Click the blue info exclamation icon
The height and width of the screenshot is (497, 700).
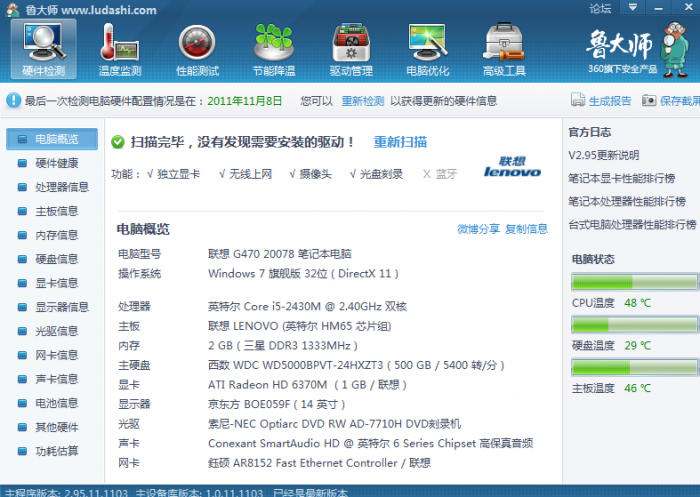click(x=13, y=100)
